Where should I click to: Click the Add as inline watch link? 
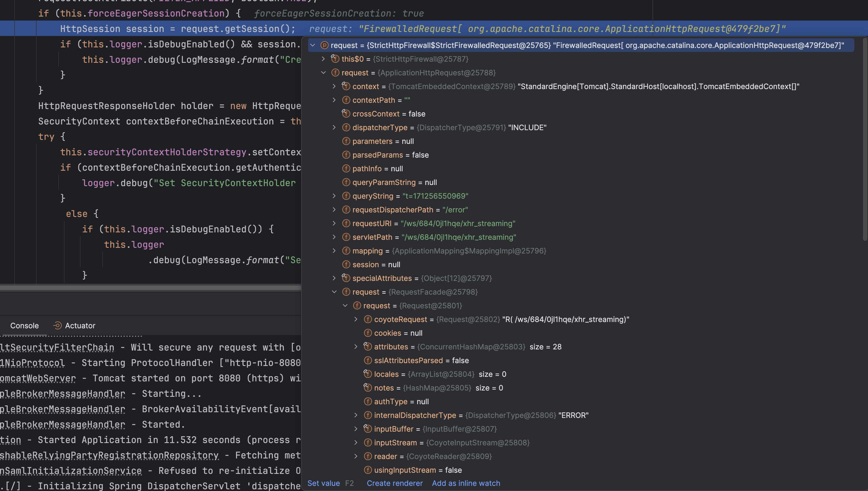point(466,483)
